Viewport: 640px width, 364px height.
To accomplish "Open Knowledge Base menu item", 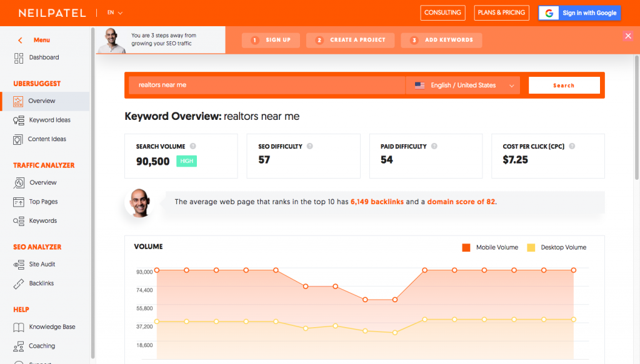I will tap(52, 327).
